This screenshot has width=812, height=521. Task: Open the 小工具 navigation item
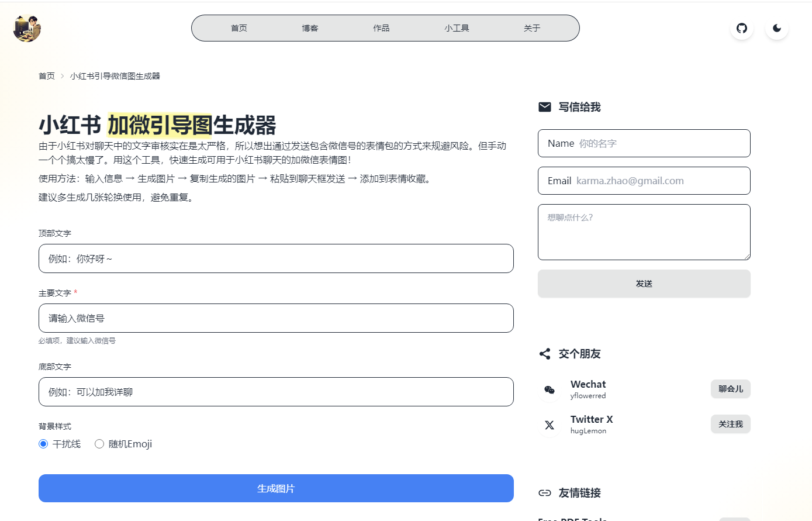point(457,28)
